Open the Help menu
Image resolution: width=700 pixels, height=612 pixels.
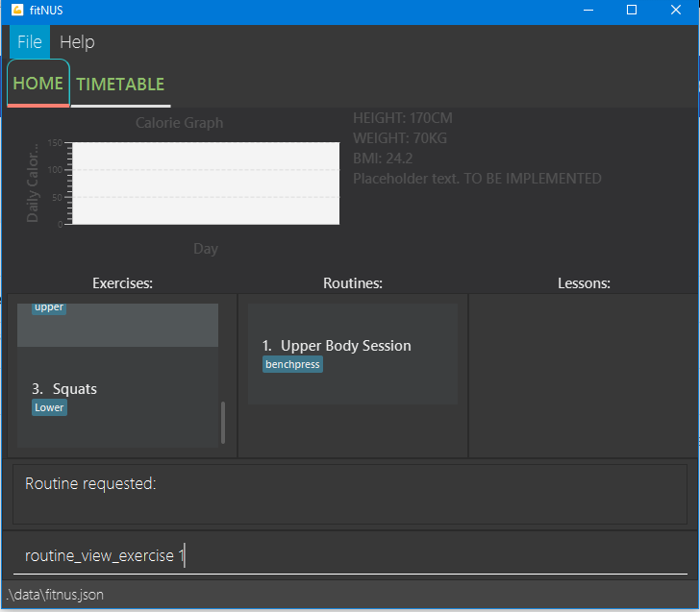[x=77, y=42]
